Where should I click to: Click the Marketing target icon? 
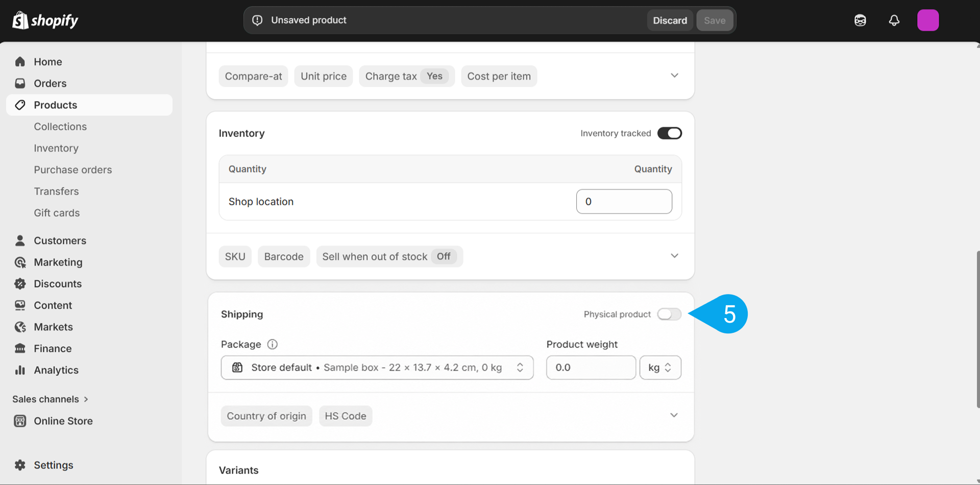pyautogui.click(x=20, y=262)
